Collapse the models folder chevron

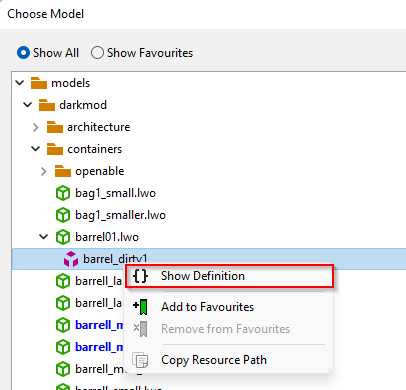pos(20,83)
